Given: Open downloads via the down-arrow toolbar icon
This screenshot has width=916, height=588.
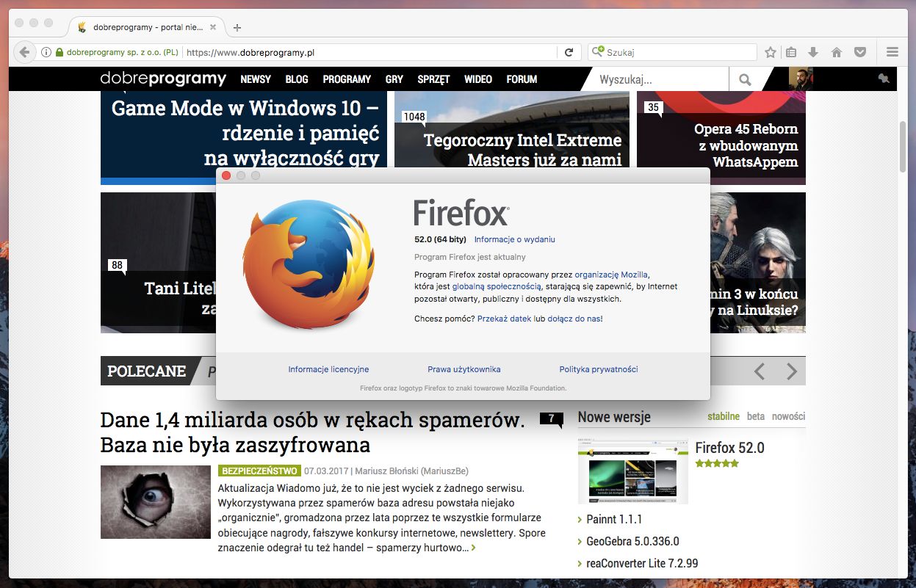Looking at the screenshot, I should [x=812, y=51].
